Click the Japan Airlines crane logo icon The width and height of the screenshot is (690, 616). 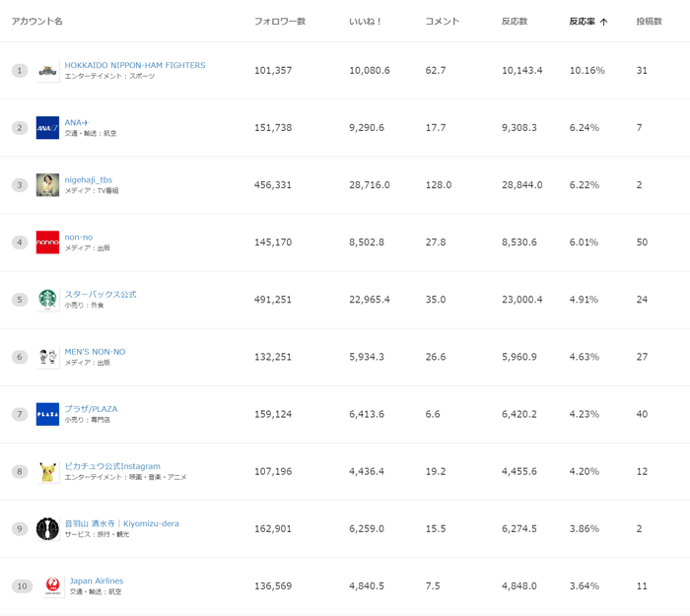tap(53, 586)
